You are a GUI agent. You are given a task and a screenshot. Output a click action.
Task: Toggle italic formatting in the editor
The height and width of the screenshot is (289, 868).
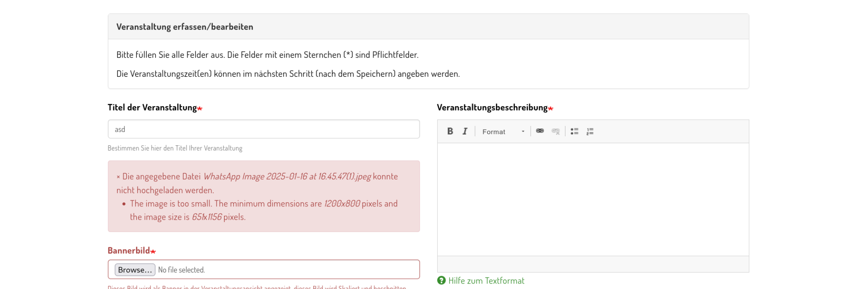(x=465, y=131)
